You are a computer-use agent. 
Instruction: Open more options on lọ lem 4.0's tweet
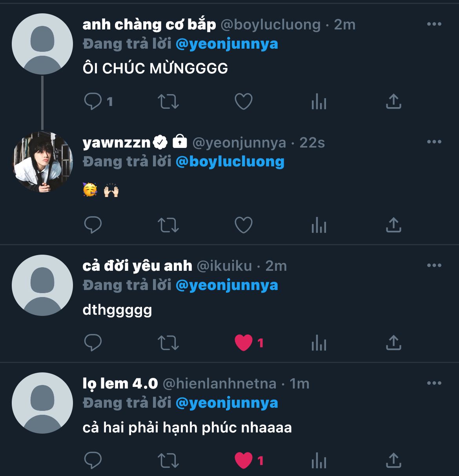434,383
